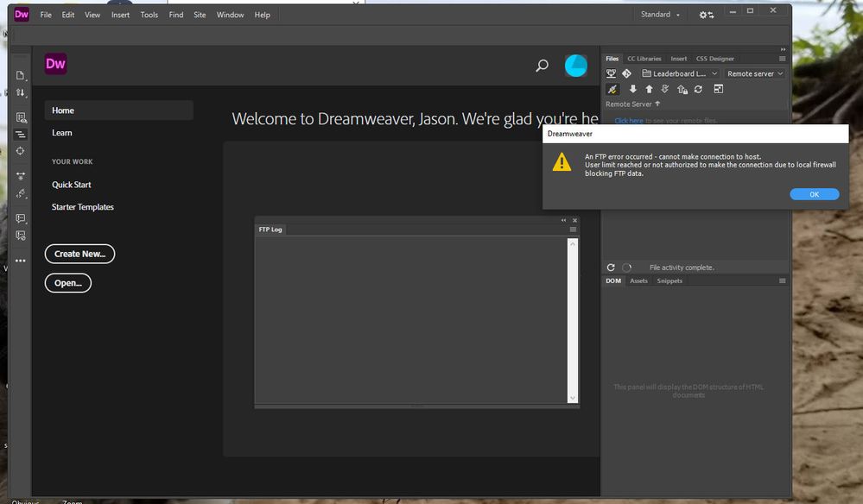The image size is (863, 504).
Task: Click Synchronize with remote server icon
Action: tap(698, 89)
